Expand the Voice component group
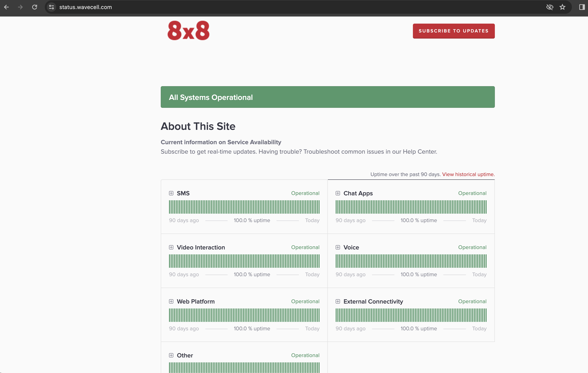 [338, 247]
